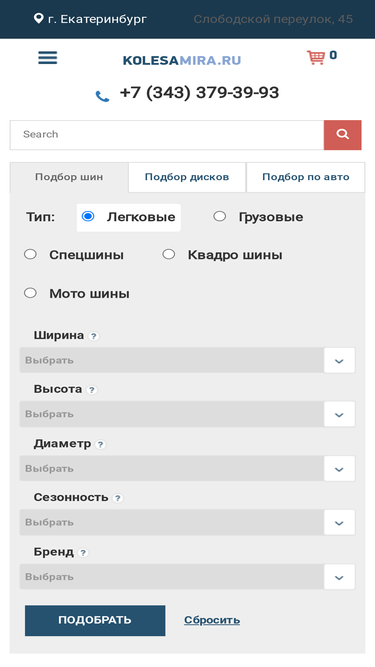Show the help tooltip for Диаметр
Viewport: 375px width, 667px height.
pyautogui.click(x=100, y=445)
